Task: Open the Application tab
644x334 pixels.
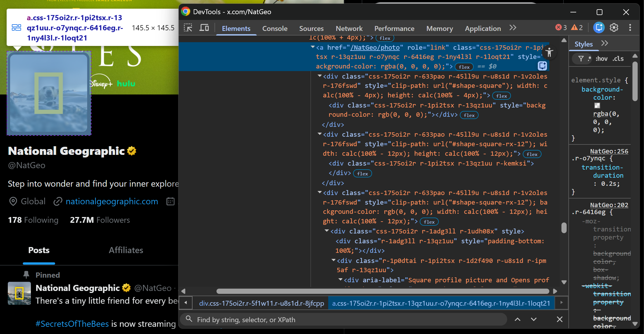Action: click(483, 28)
